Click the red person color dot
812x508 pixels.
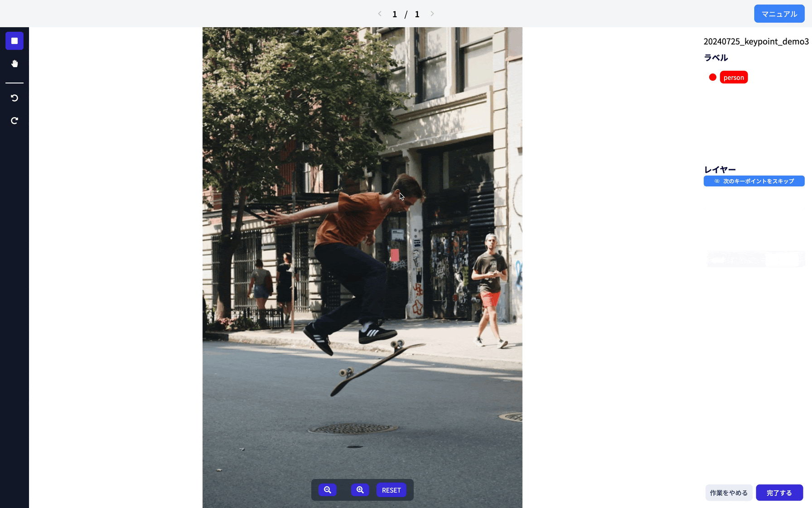[713, 78]
